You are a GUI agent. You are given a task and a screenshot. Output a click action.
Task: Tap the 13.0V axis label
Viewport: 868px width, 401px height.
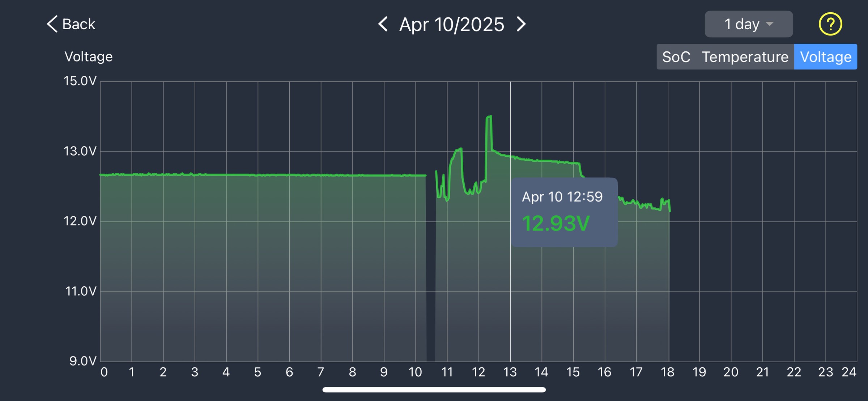point(80,151)
